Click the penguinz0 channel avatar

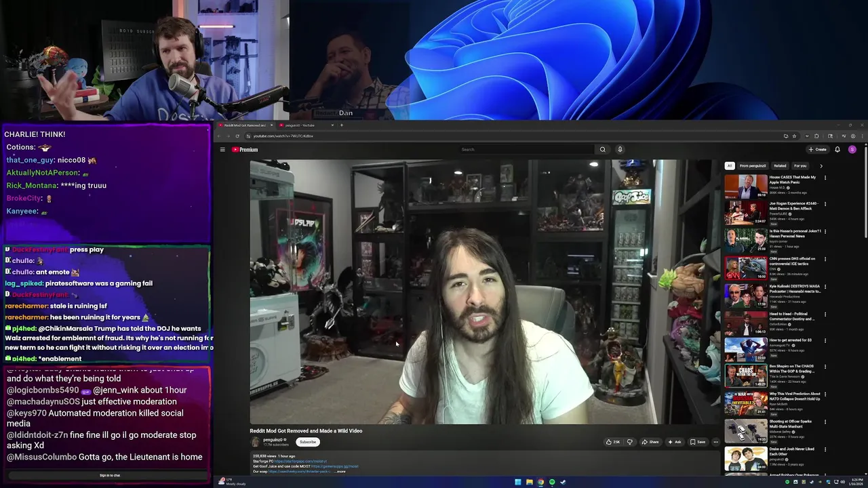click(x=256, y=442)
